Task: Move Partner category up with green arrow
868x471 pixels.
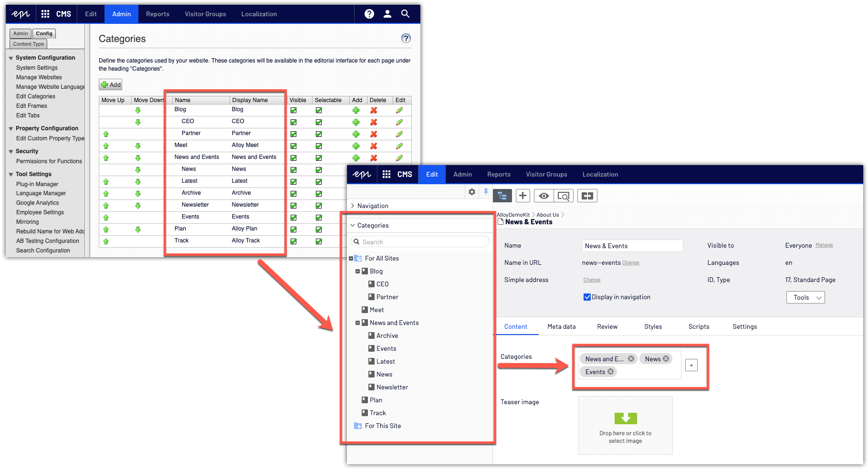Action: [x=106, y=134]
